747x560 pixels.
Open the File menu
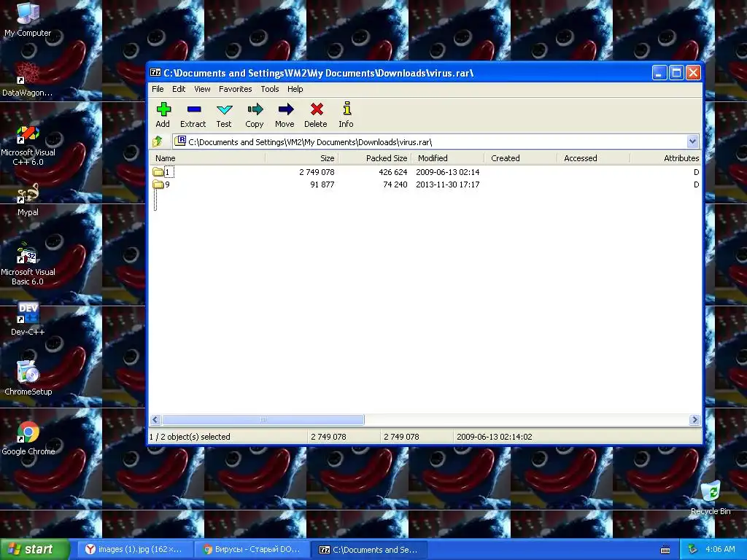tap(158, 89)
